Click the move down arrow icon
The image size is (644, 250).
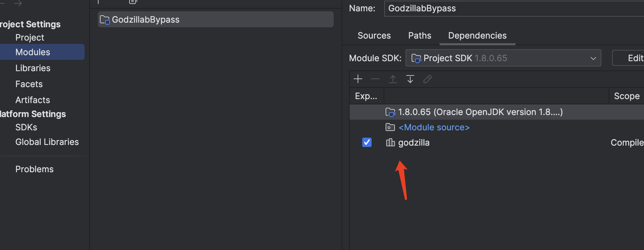click(x=410, y=79)
